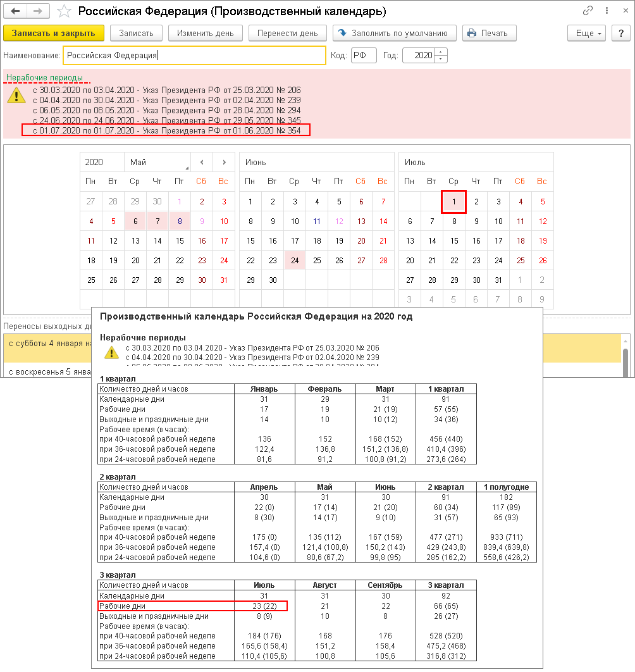Click the 3 квартал total 66 (65)

tap(446, 606)
